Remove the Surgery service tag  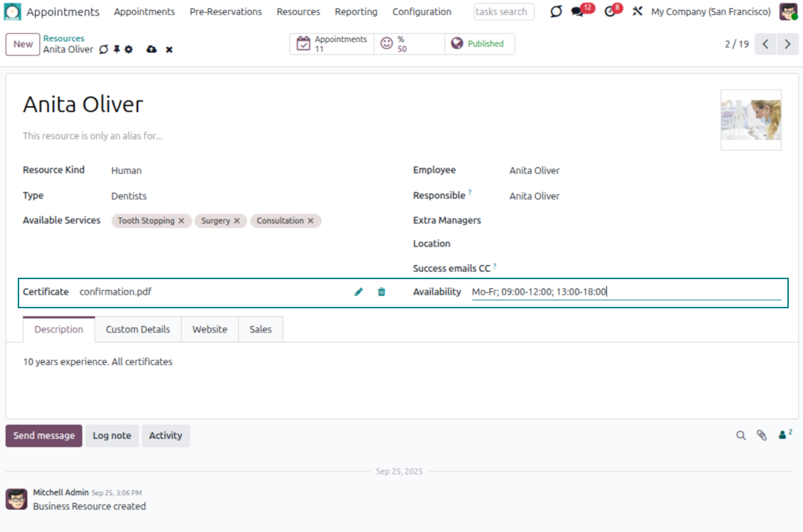(237, 221)
